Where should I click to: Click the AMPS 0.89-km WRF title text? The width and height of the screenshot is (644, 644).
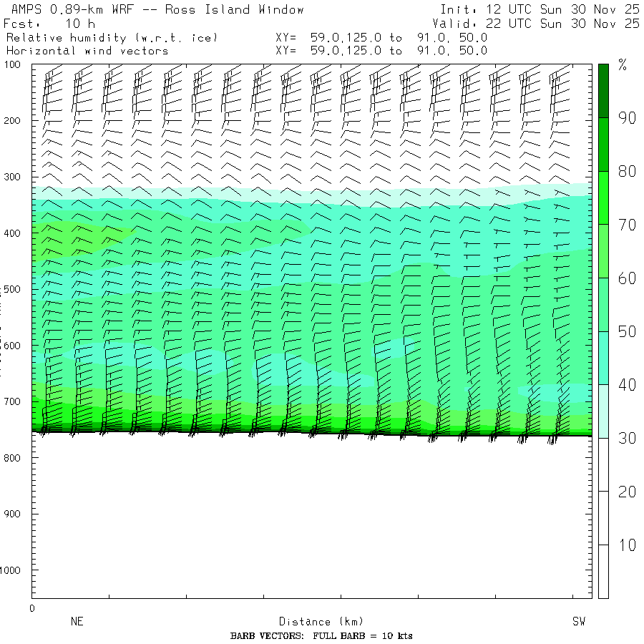[x=154, y=9]
